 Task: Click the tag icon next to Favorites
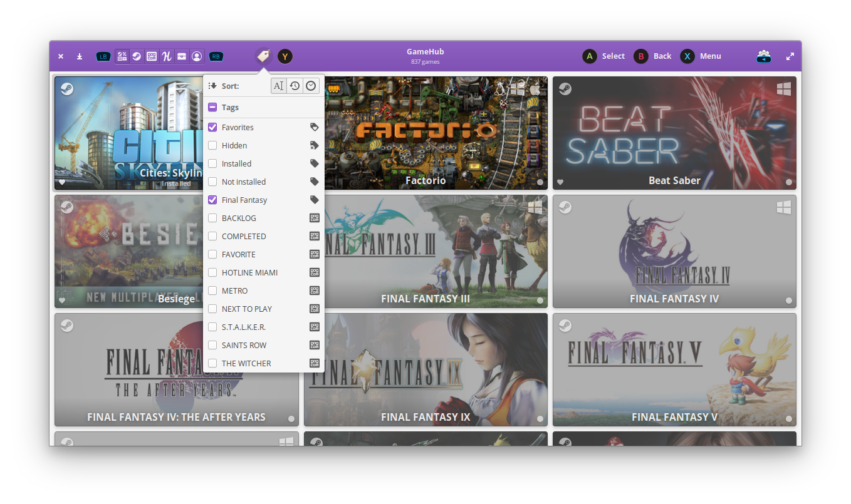315,127
